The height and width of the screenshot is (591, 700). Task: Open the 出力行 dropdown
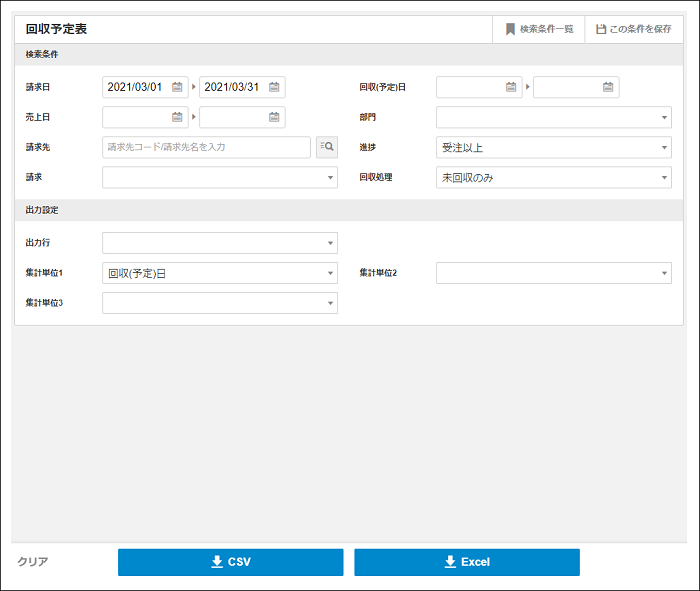[x=220, y=243]
